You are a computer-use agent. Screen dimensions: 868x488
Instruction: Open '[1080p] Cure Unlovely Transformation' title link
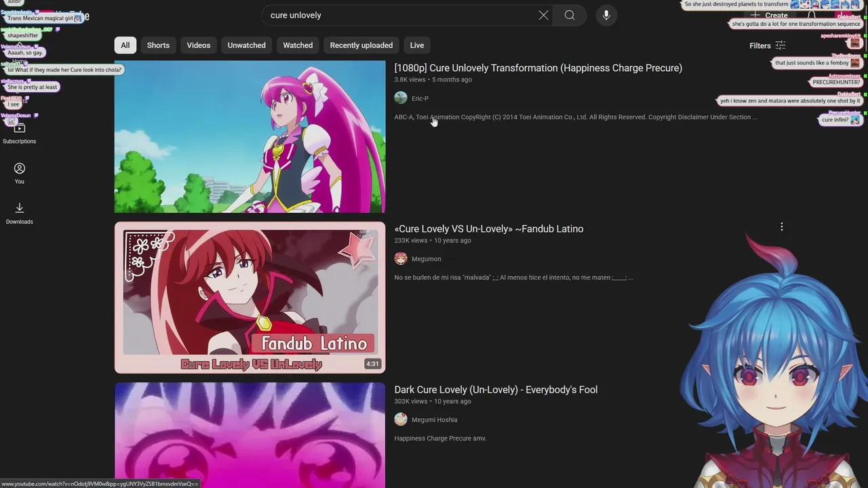[x=538, y=68]
